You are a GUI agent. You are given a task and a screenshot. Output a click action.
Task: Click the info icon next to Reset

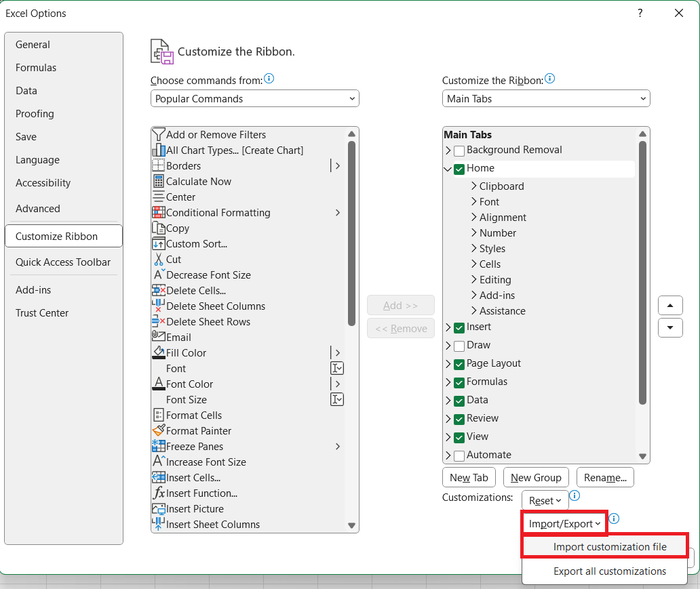575,495
